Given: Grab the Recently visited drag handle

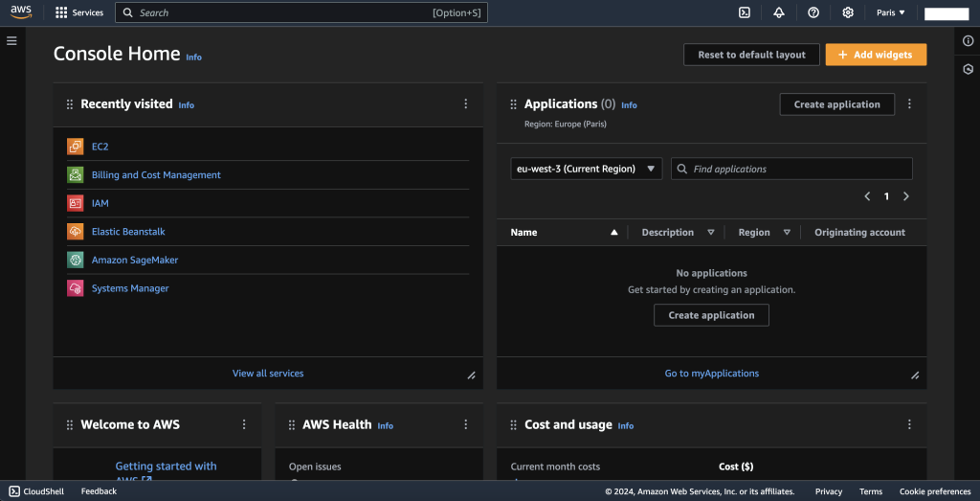Looking at the screenshot, I should tap(69, 104).
